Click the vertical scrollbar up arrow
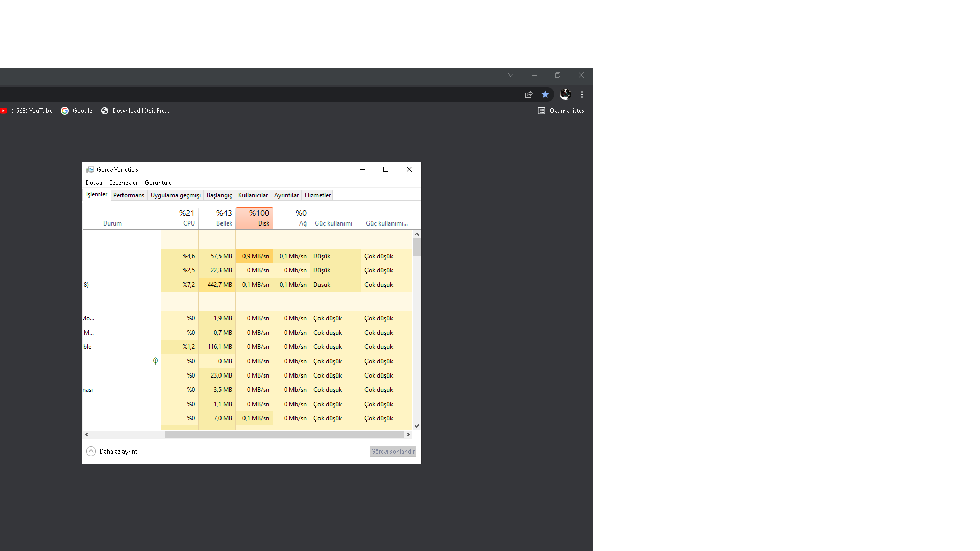This screenshot has width=980, height=551. coord(417,234)
